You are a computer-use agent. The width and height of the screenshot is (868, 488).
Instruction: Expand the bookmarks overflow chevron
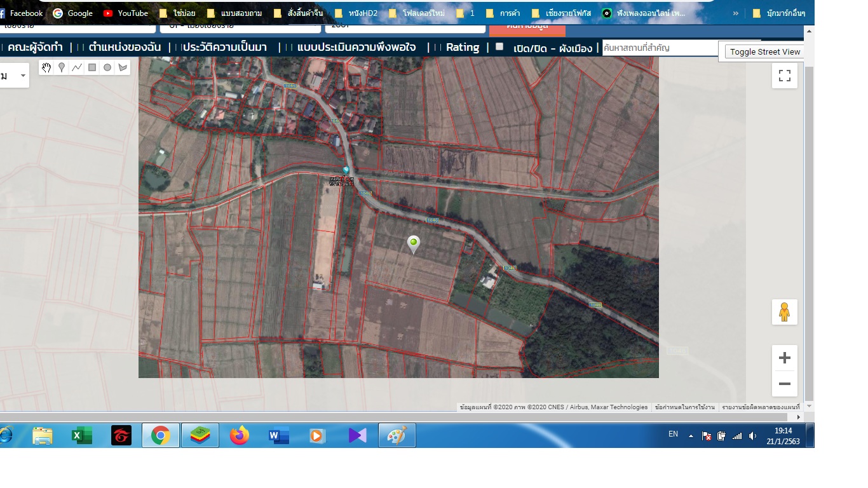pyautogui.click(x=735, y=13)
